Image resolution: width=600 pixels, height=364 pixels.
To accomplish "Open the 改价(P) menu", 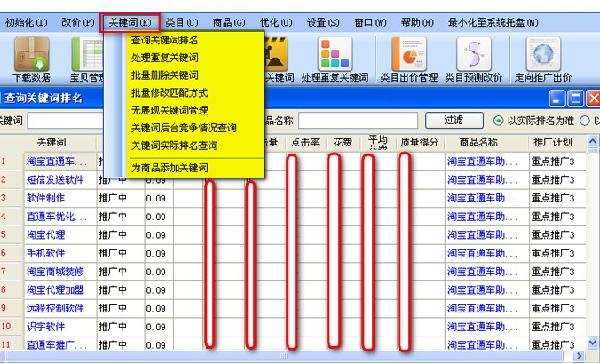I will (78, 23).
